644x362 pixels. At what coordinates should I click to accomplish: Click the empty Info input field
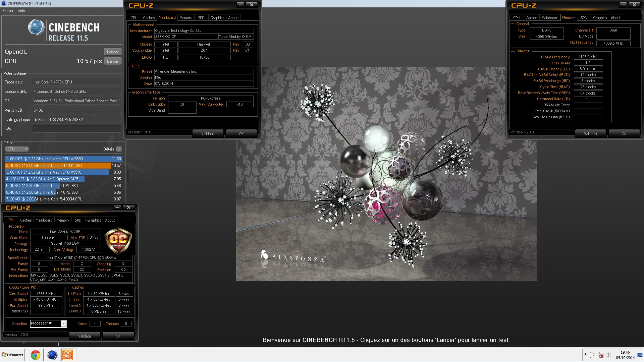[x=77, y=129]
